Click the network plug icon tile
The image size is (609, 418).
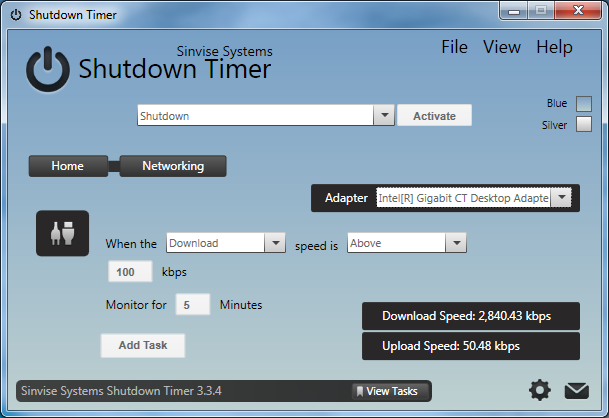[63, 233]
